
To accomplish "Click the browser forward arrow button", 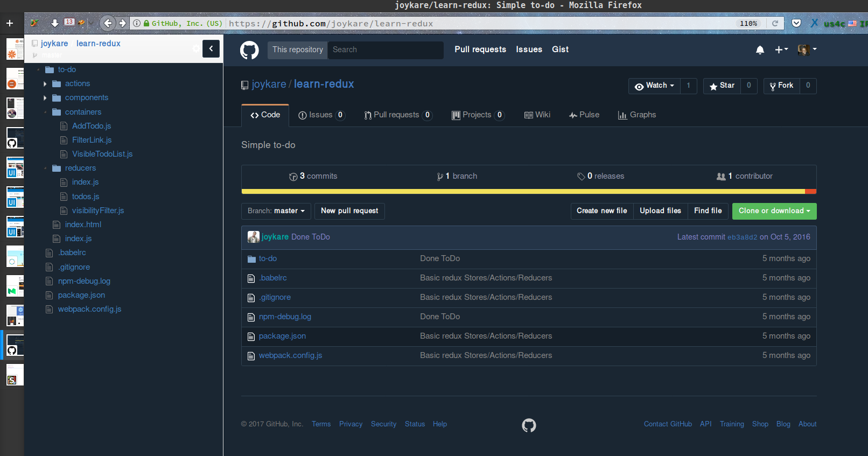I will (123, 23).
